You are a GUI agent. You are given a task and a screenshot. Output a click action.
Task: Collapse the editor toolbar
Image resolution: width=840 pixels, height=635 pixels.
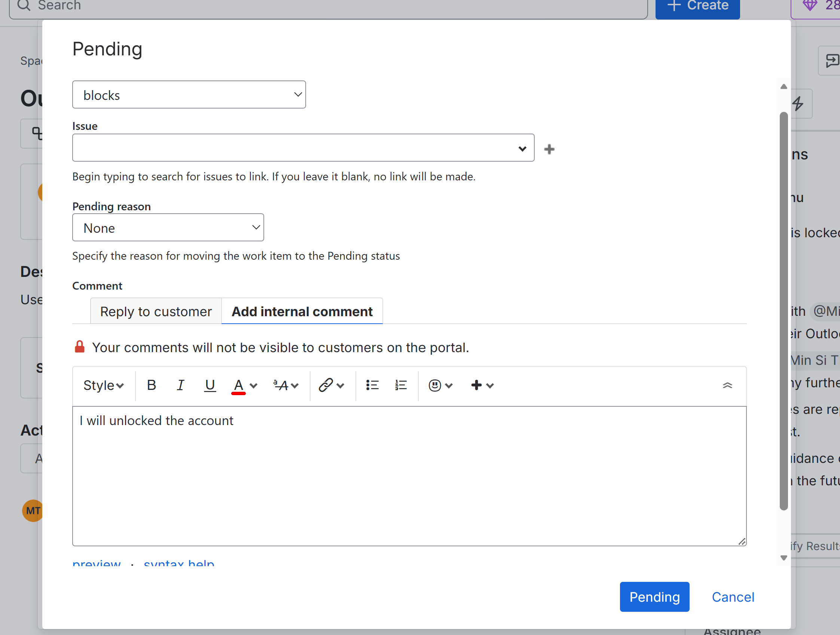pos(727,385)
